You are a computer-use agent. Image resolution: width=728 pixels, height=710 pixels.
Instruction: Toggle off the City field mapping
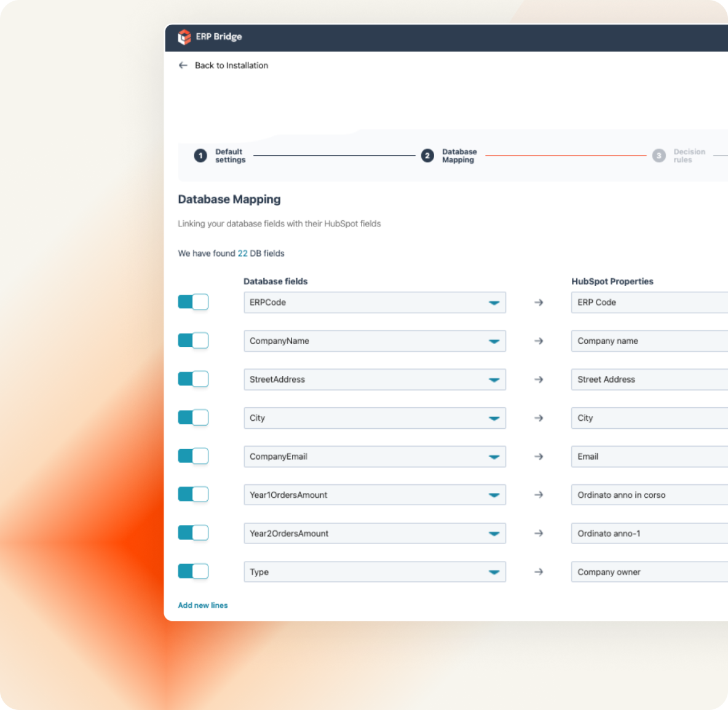pyautogui.click(x=193, y=418)
